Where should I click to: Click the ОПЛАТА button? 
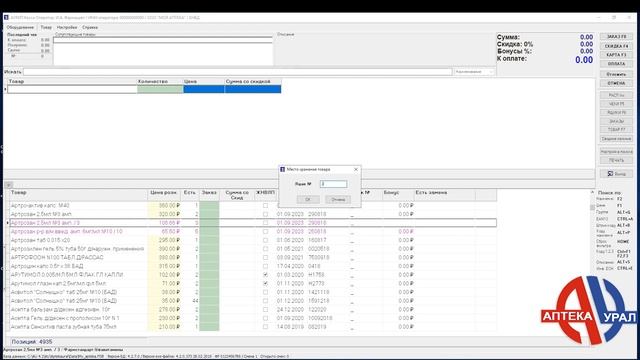[616, 64]
